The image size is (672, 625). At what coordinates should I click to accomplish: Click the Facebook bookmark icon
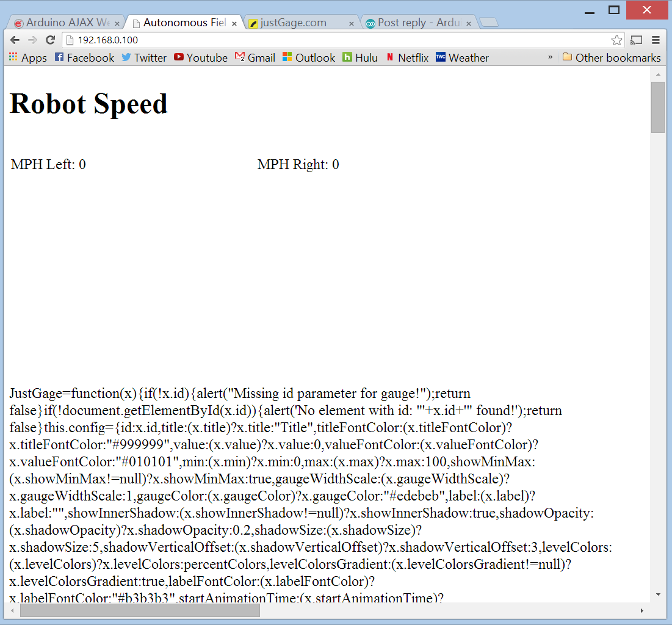click(x=59, y=57)
